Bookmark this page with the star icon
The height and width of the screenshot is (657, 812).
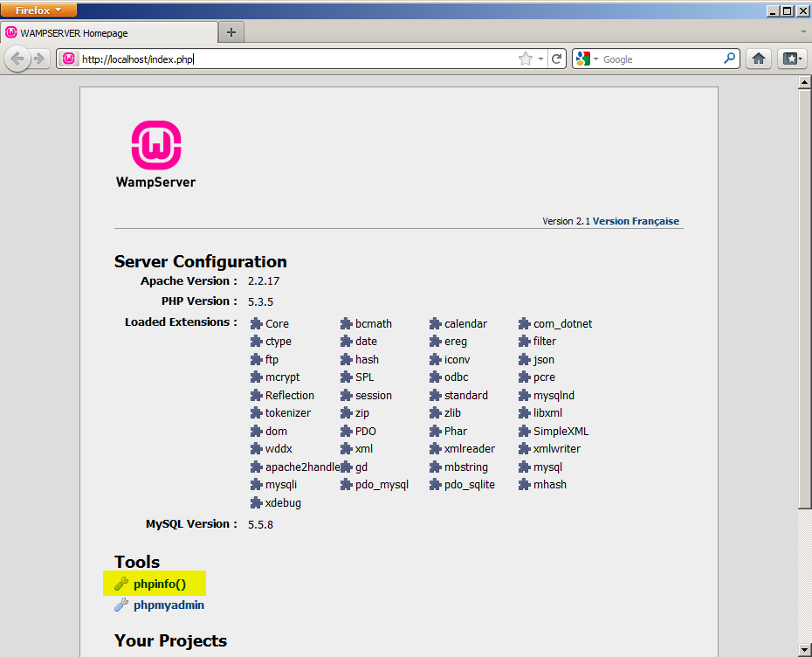[x=525, y=59]
